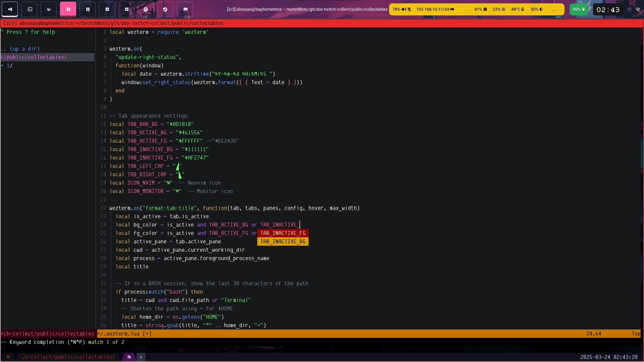Click the 78% volume speaker indicator
This screenshot has height=362, width=644.
pos(399,9)
